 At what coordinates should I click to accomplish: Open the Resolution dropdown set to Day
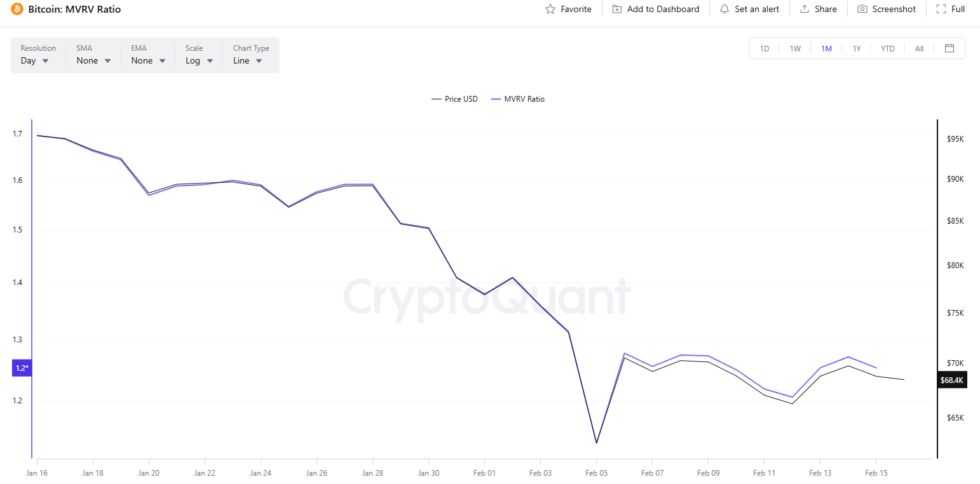pos(37,60)
